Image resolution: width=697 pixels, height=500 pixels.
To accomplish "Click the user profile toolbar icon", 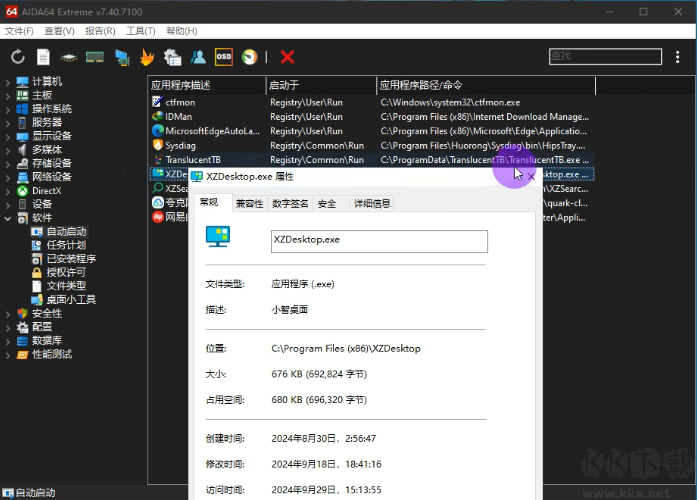I will pos(198,57).
